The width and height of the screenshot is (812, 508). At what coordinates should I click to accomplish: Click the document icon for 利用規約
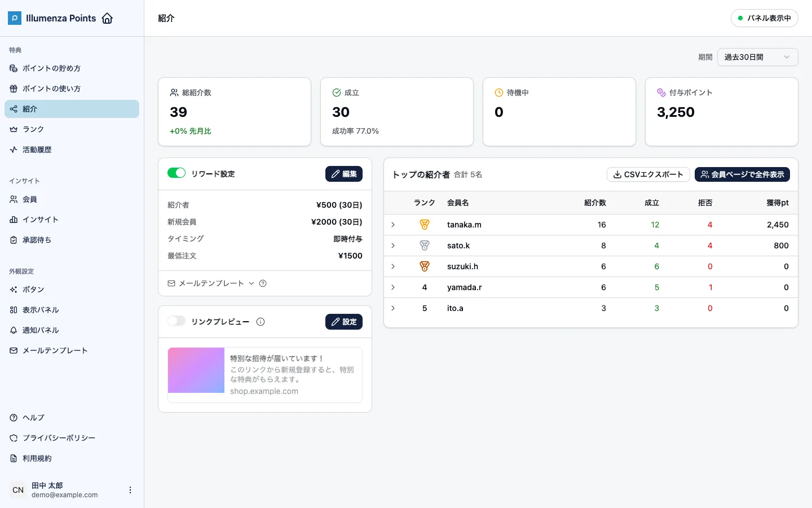coord(14,458)
